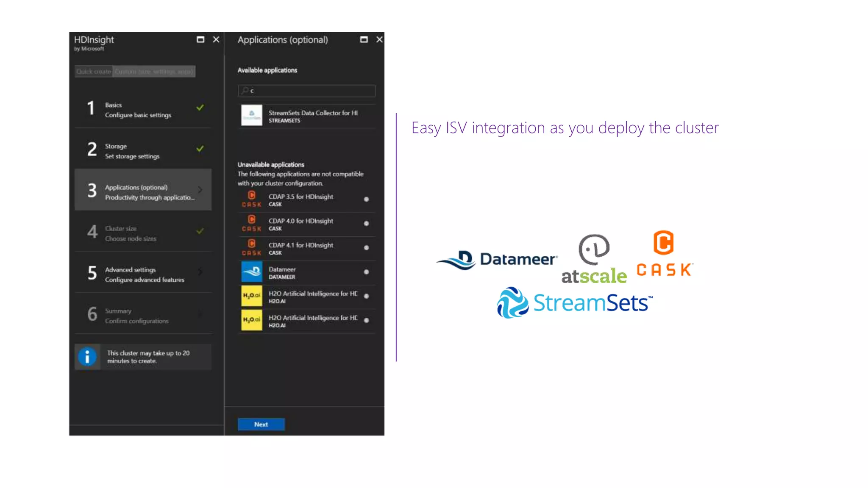
Task: Click the CDAP 3.5 Cask logo icon
Action: [252, 199]
